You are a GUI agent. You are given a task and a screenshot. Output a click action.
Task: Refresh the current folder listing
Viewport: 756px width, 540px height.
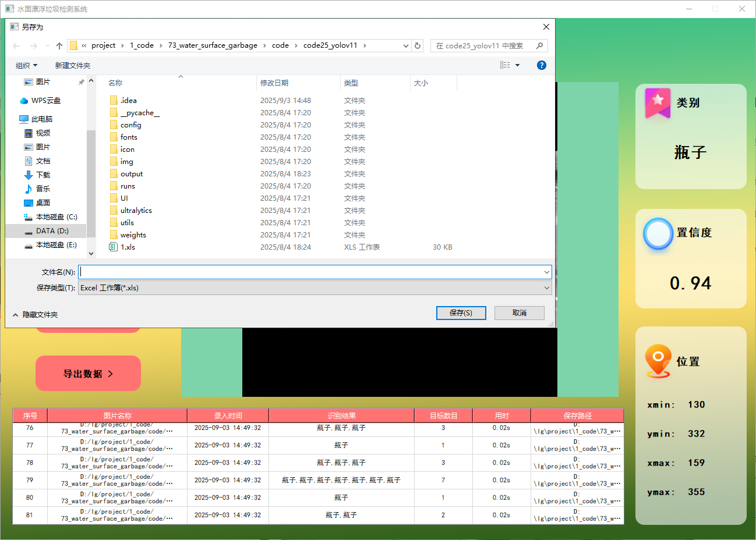click(418, 45)
